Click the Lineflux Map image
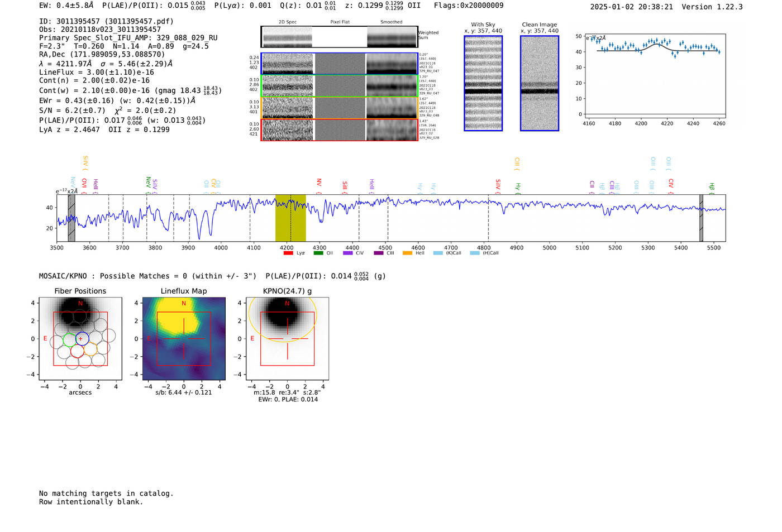 click(184, 338)
